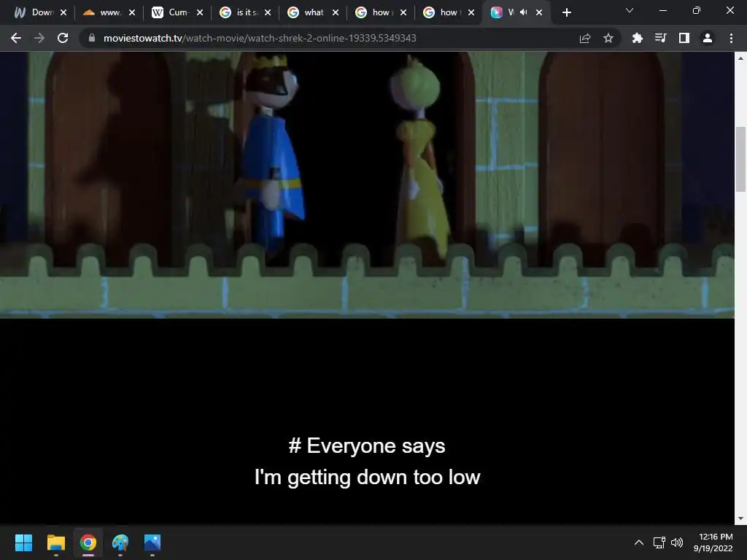Go back to the previous page
The image size is (747, 560).
16,38
